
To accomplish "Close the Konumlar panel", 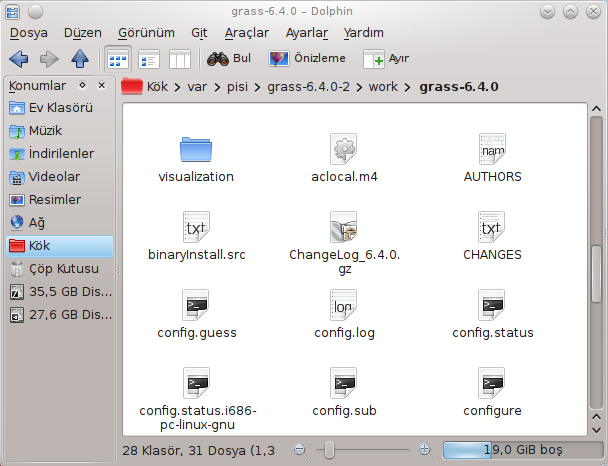I will (102, 85).
